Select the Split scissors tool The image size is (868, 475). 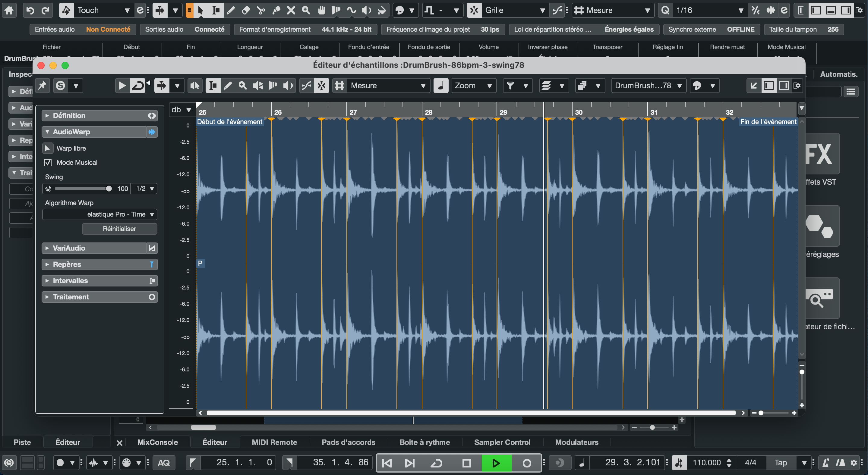coord(261,10)
